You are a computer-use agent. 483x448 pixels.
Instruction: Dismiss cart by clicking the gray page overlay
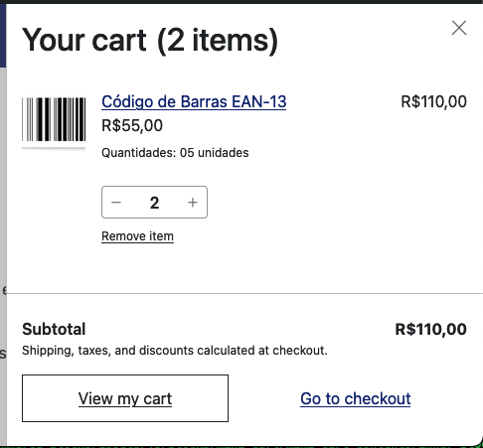click(3, 231)
